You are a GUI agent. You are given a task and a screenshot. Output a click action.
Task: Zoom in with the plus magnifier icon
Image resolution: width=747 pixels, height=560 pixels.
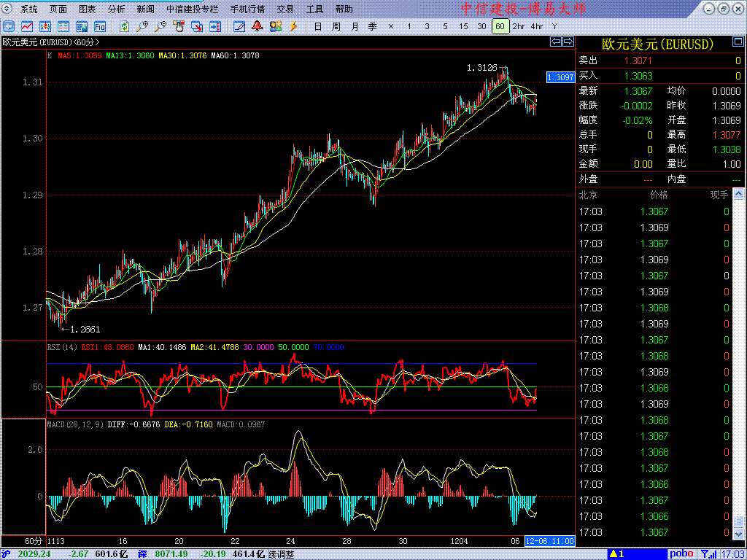coord(142,26)
